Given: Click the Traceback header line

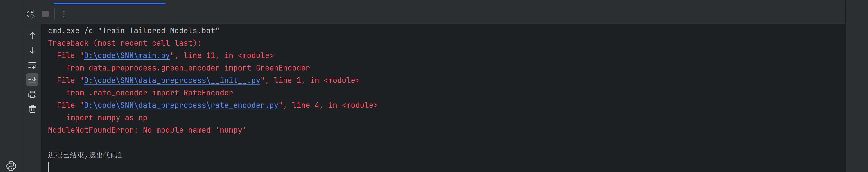Looking at the screenshot, I should tap(124, 43).
